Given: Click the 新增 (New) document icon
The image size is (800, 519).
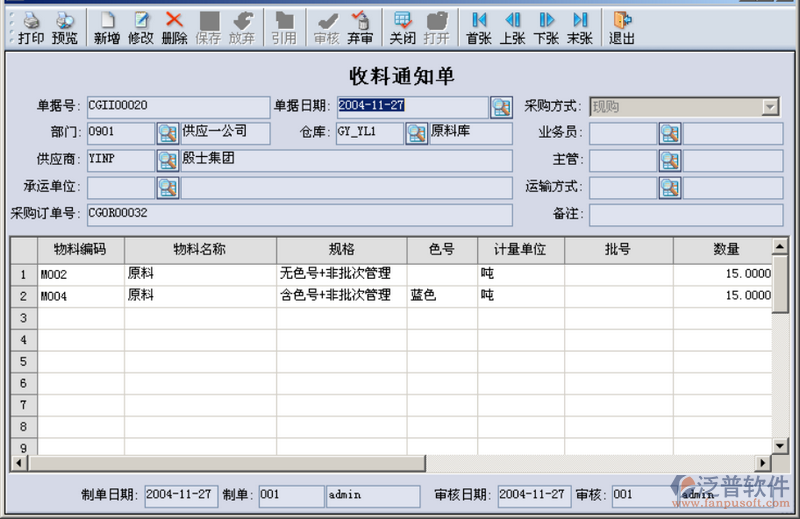Looking at the screenshot, I should click(x=107, y=21).
